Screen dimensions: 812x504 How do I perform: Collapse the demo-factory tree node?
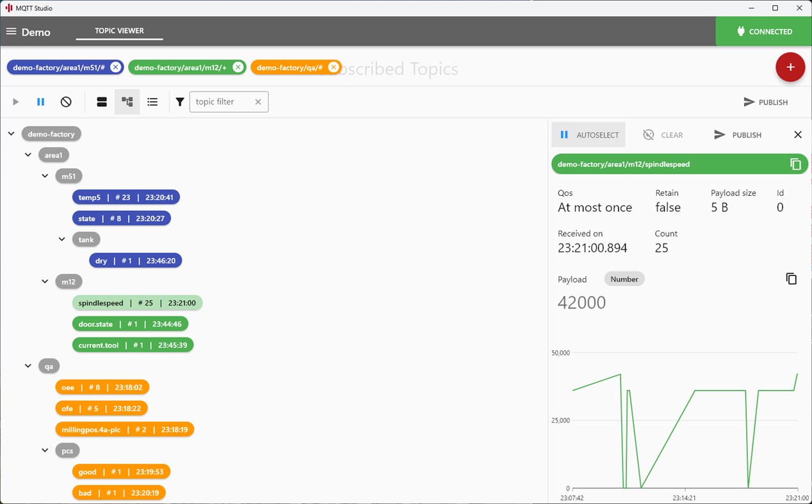point(11,134)
